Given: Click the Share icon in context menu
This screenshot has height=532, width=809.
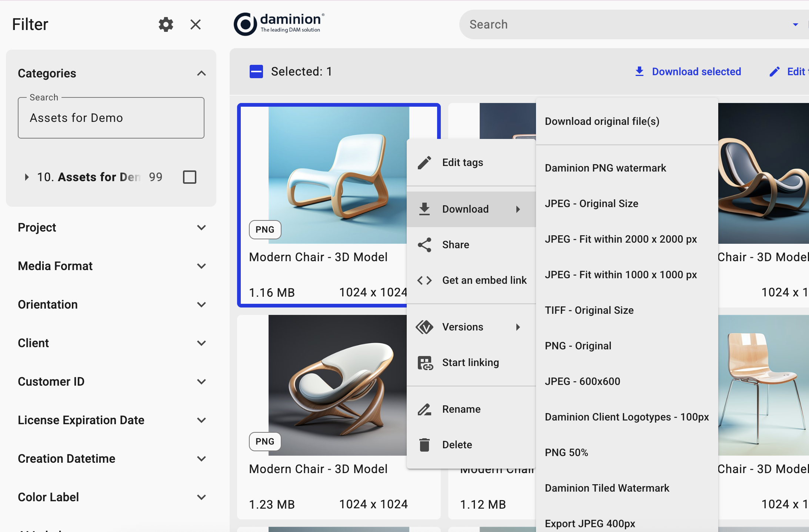Looking at the screenshot, I should tap(425, 245).
